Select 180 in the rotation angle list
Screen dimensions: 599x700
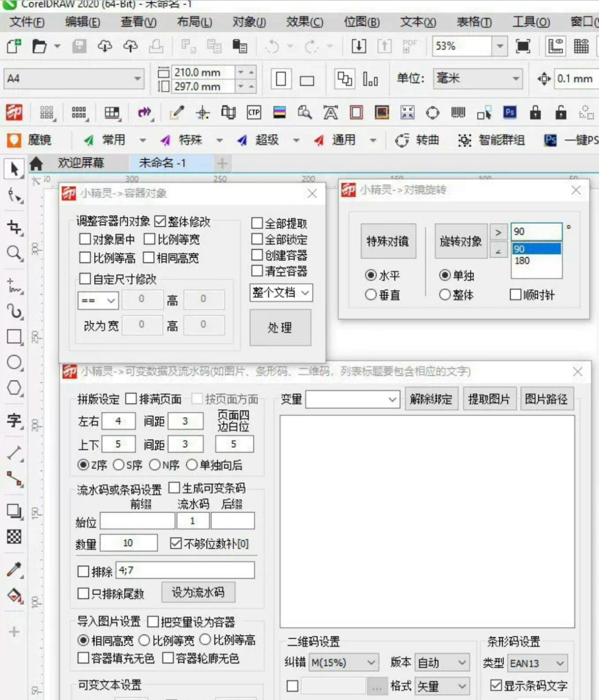(536, 260)
